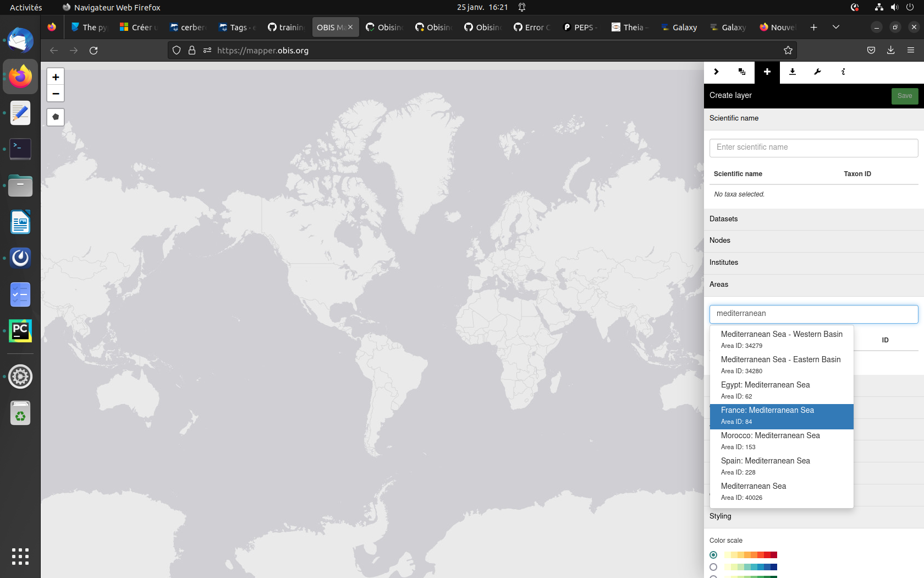Open the wrench settings tab

pyautogui.click(x=818, y=72)
